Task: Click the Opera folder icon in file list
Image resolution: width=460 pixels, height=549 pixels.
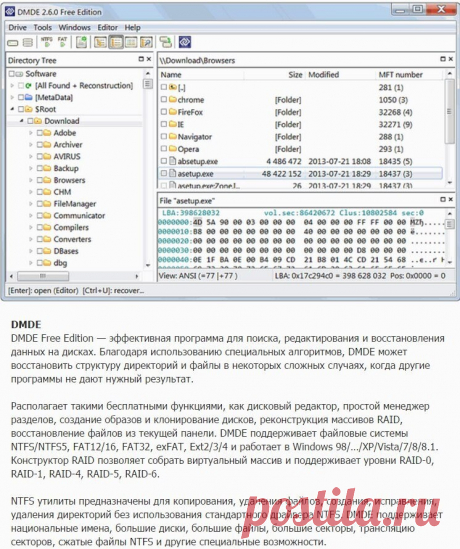Action: pos(173,149)
